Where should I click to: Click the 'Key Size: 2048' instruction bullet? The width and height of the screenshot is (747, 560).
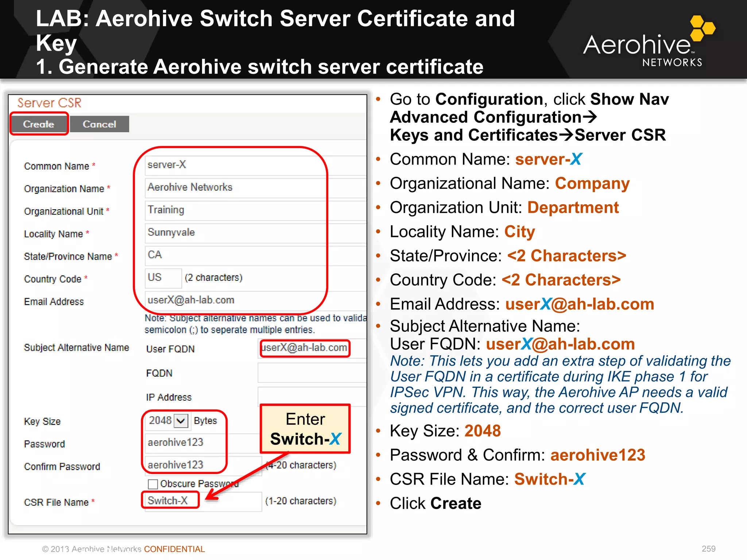point(445,431)
